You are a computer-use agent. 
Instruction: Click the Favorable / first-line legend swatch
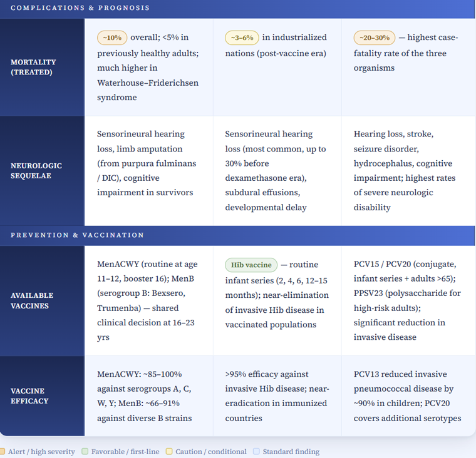pyautogui.click(x=85, y=452)
